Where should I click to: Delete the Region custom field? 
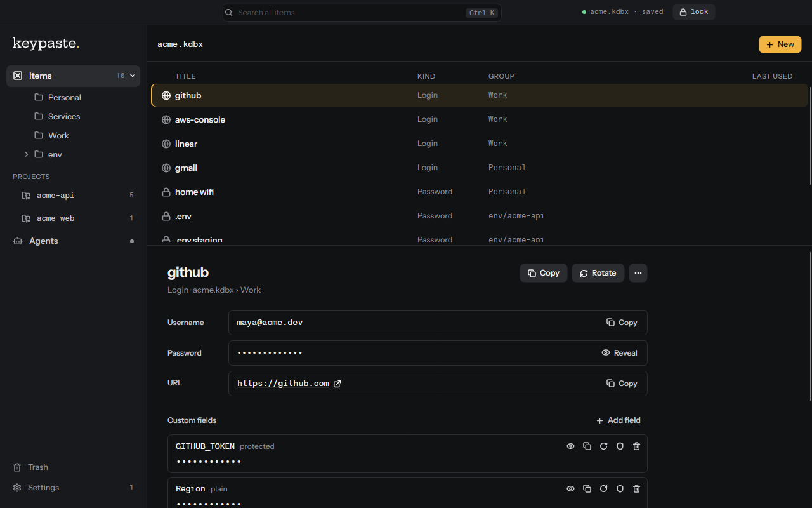pyautogui.click(x=636, y=489)
